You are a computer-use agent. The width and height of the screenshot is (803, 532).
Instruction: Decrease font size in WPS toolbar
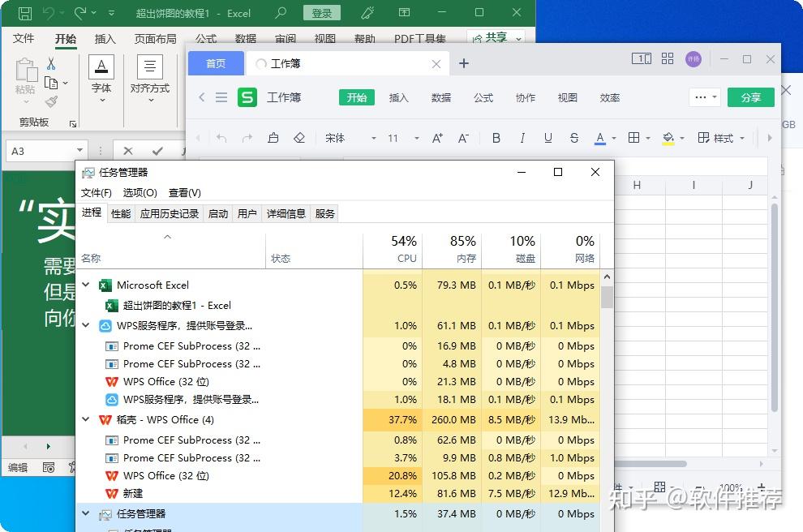[463, 138]
